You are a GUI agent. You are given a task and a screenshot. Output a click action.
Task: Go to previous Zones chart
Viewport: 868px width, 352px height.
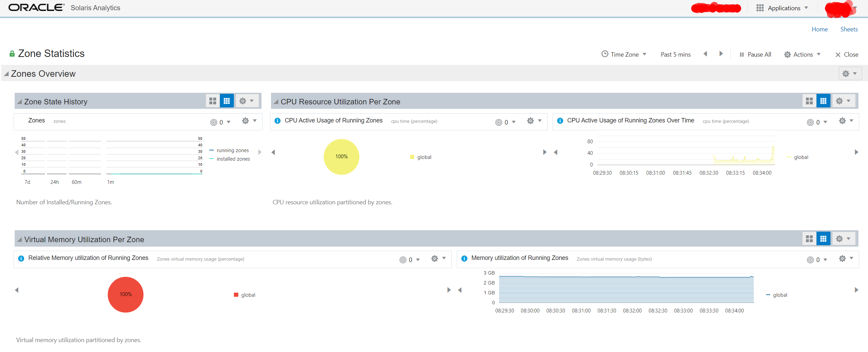click(17, 152)
